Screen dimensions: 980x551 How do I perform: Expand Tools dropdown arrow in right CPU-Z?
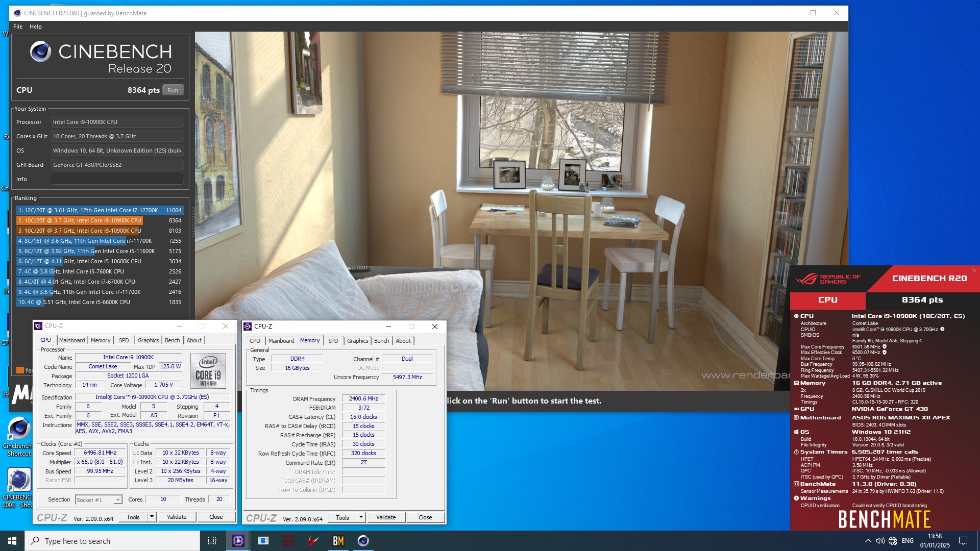tap(361, 517)
